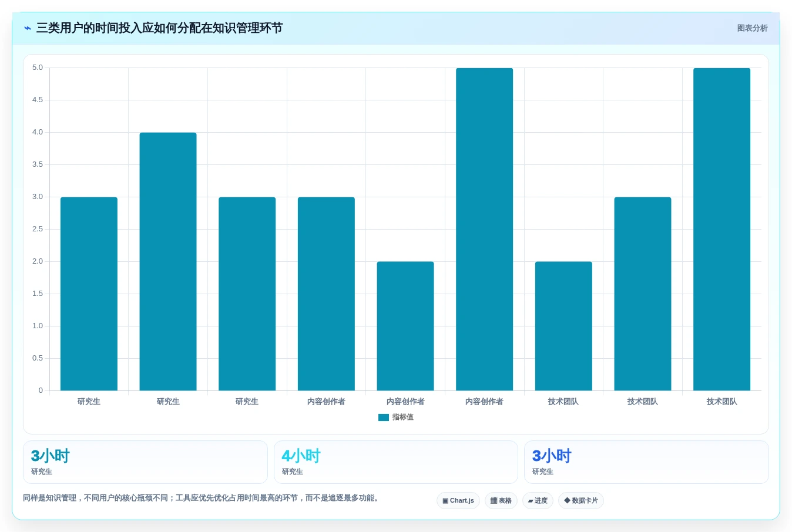Click the 内容创作者 bar reaching 2.0
792x532 pixels.
(405, 326)
